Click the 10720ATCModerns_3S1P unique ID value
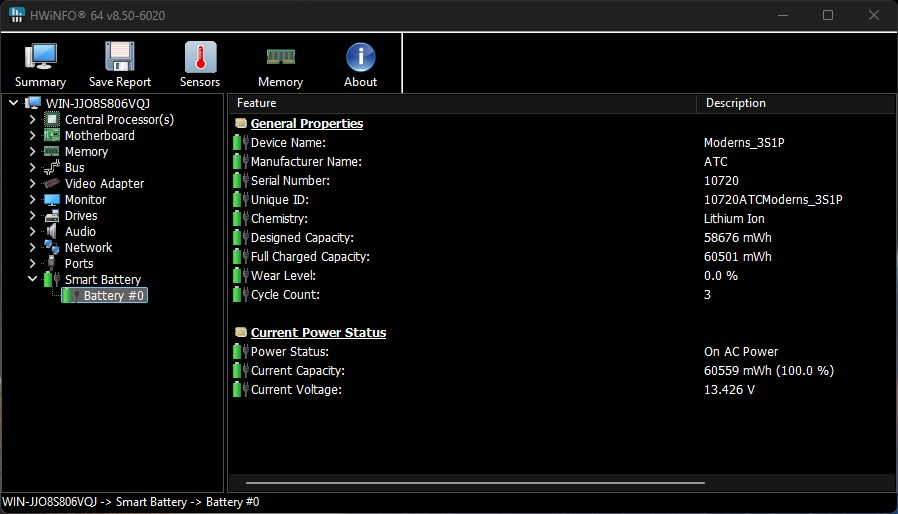The width and height of the screenshot is (898, 514). click(x=773, y=199)
